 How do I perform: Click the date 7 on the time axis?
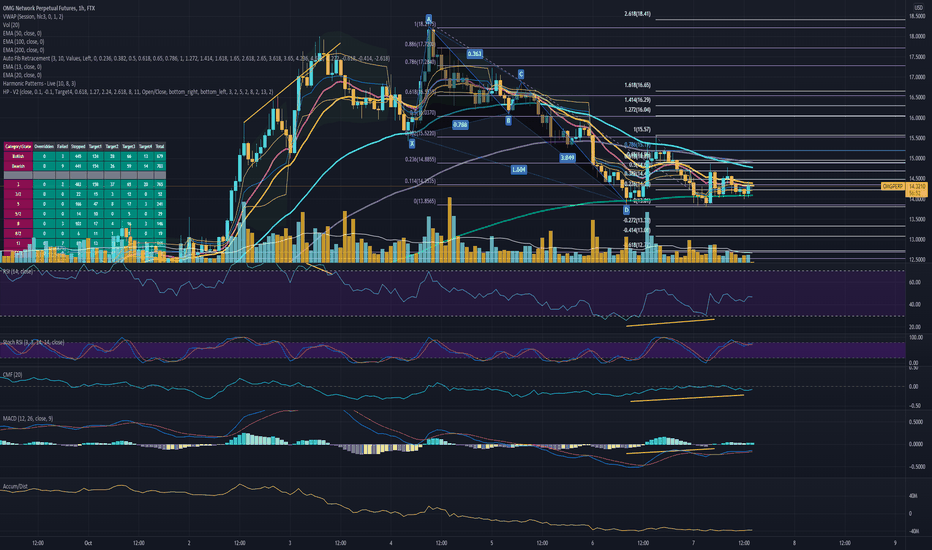point(693,543)
